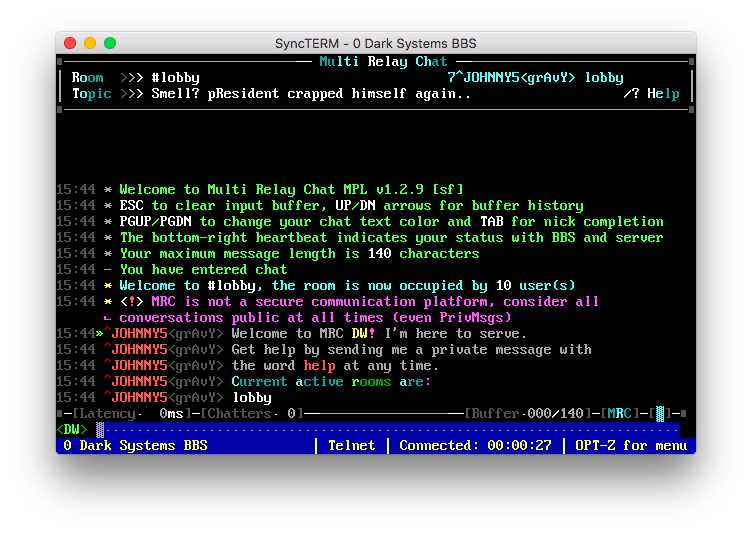This screenshot has width=752, height=534.
Task: Click the yellow minimize window button
Action: [x=90, y=43]
